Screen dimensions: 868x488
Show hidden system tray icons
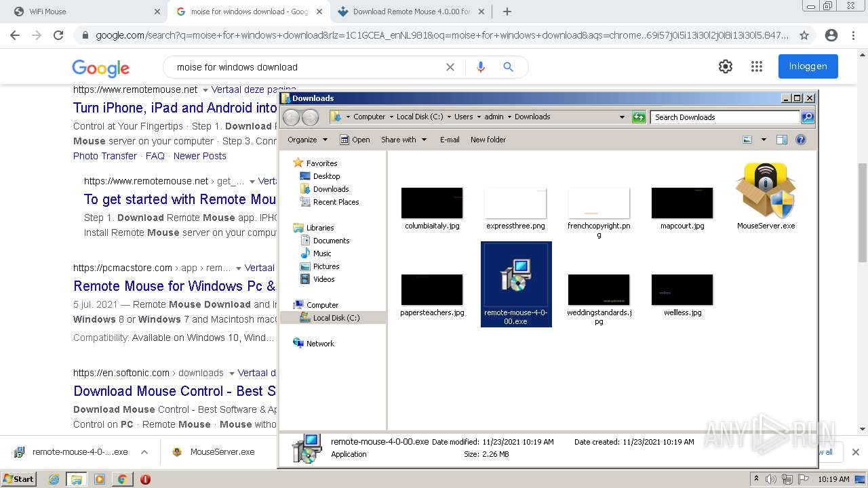(x=756, y=479)
